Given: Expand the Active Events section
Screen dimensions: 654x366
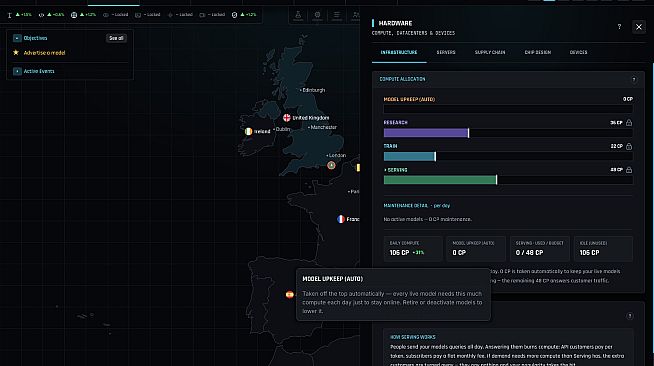Looking at the screenshot, I should (17, 71).
